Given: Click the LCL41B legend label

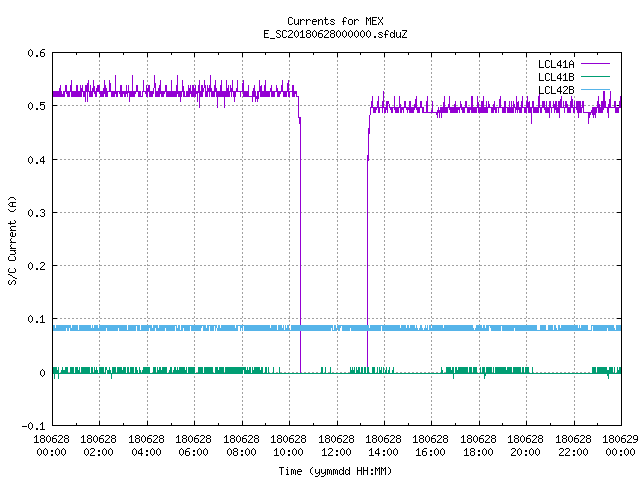Looking at the screenshot, I should click(x=556, y=77).
